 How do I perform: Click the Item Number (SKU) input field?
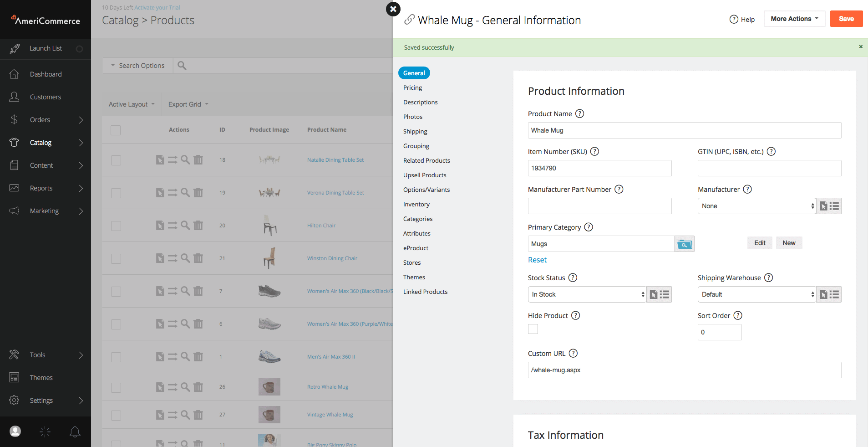(x=599, y=168)
